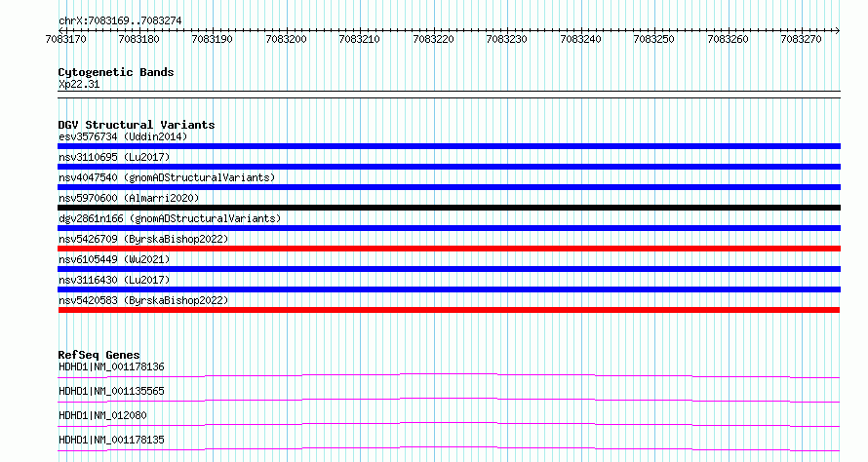
Task: Click the esv3576734 (Uddin2014) blue variant bar
Action: pos(449,146)
